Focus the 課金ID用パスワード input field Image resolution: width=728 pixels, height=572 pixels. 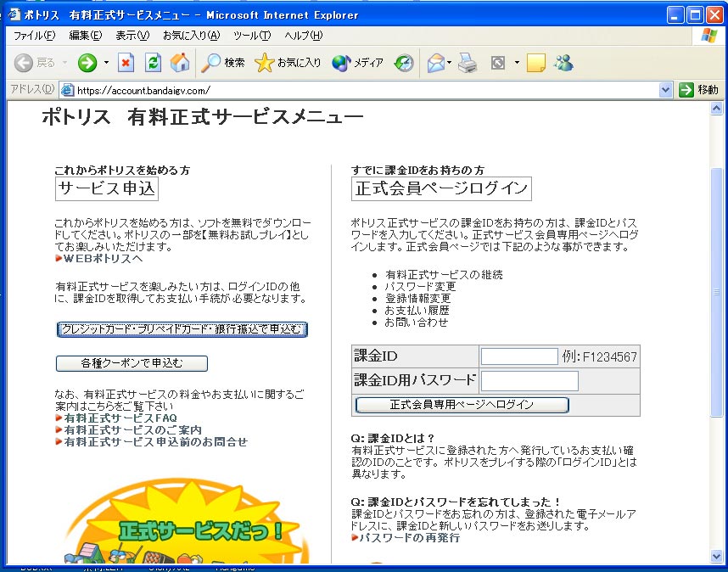click(529, 381)
